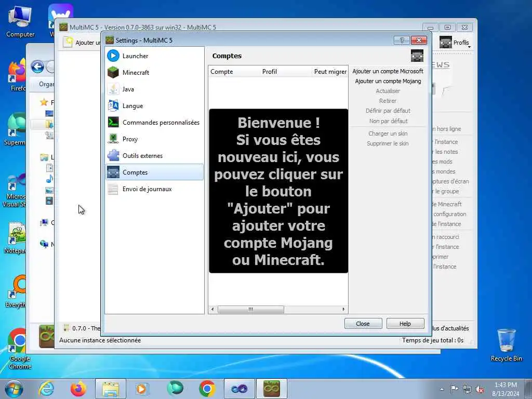Viewport: 532px width, 399px height.
Task: Click the Comptes page header face icon
Action: [417, 56]
